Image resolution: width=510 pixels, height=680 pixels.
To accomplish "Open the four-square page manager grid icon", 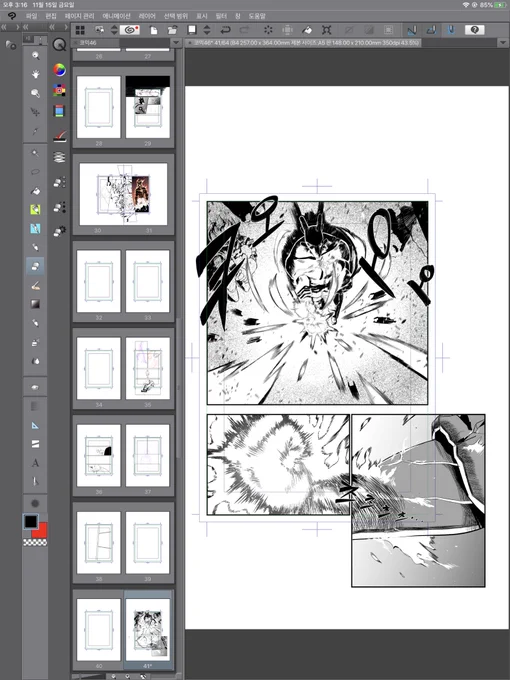I will click(80, 30).
